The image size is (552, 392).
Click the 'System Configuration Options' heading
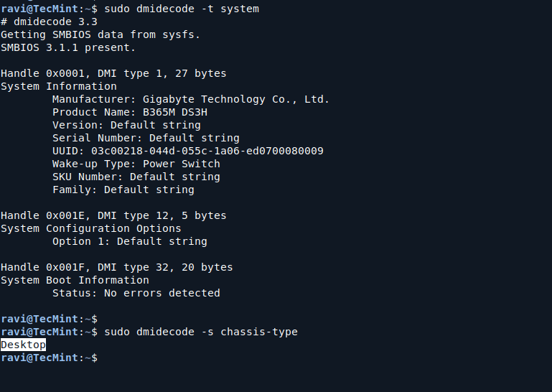click(x=91, y=228)
